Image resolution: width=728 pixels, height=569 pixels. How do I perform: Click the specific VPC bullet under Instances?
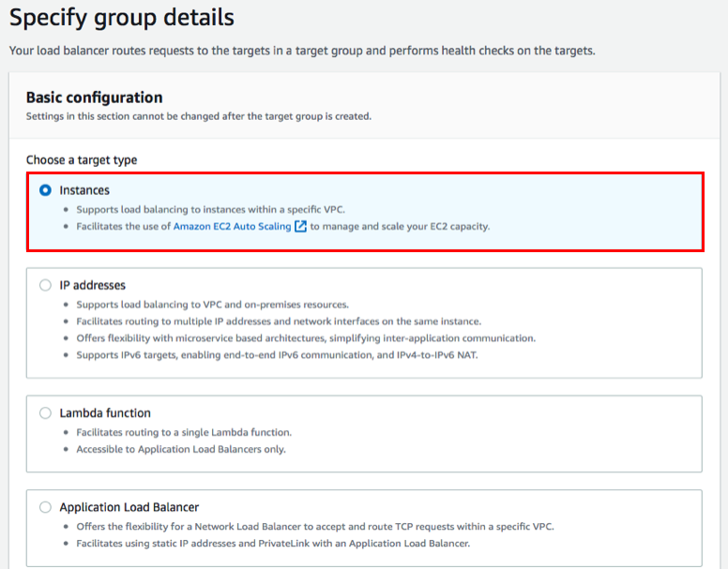click(211, 209)
